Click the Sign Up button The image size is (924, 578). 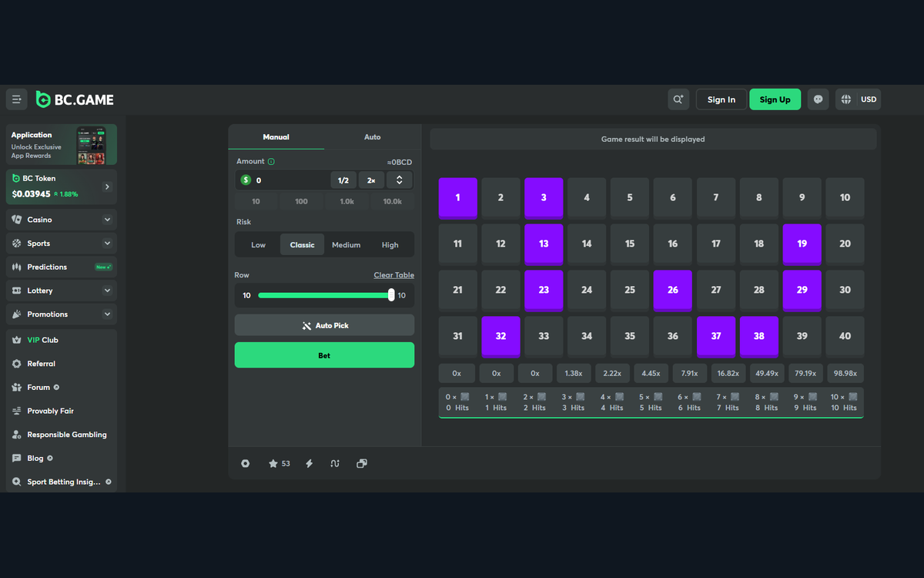point(775,99)
